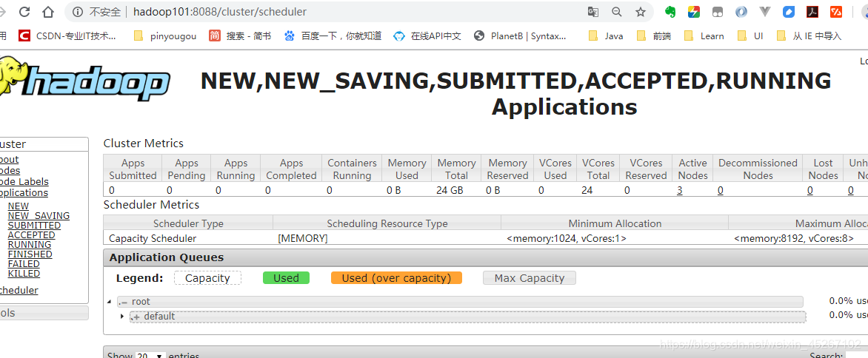
Task: Go to browser home page icon
Action: click(x=49, y=12)
